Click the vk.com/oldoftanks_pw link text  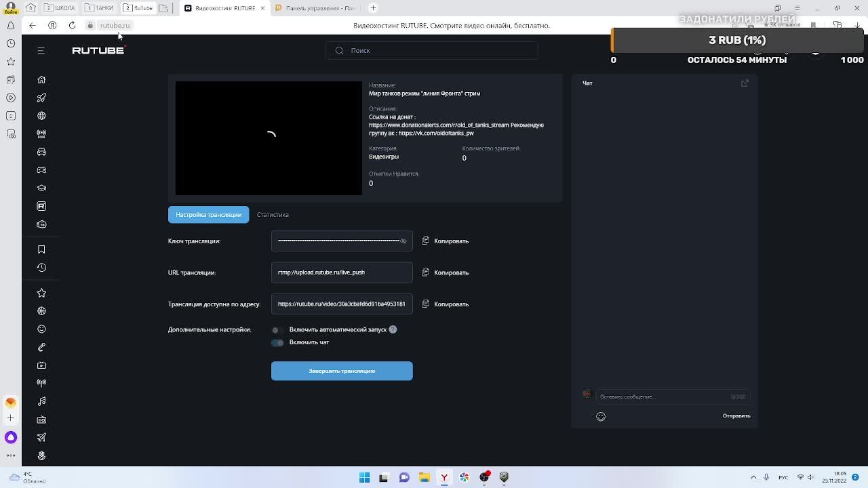(x=436, y=133)
